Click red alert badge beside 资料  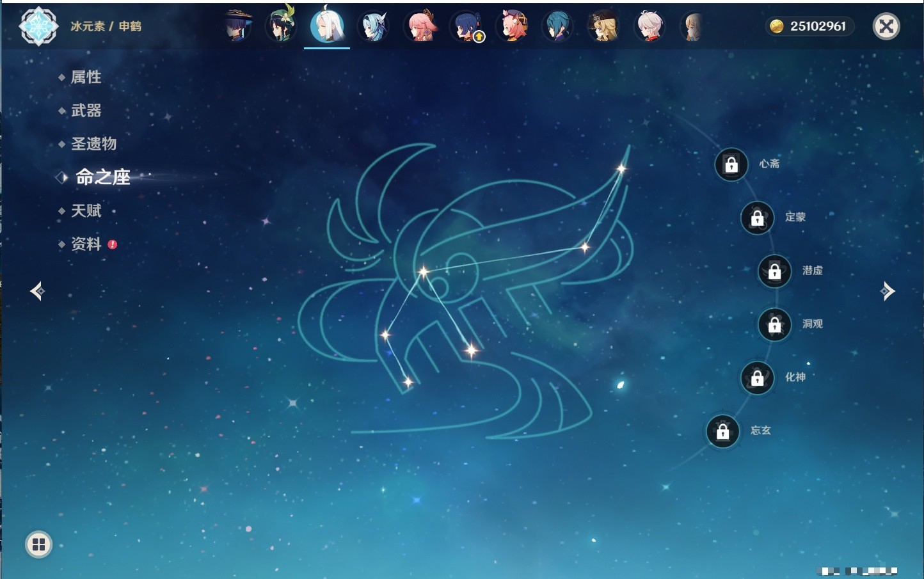tap(113, 244)
